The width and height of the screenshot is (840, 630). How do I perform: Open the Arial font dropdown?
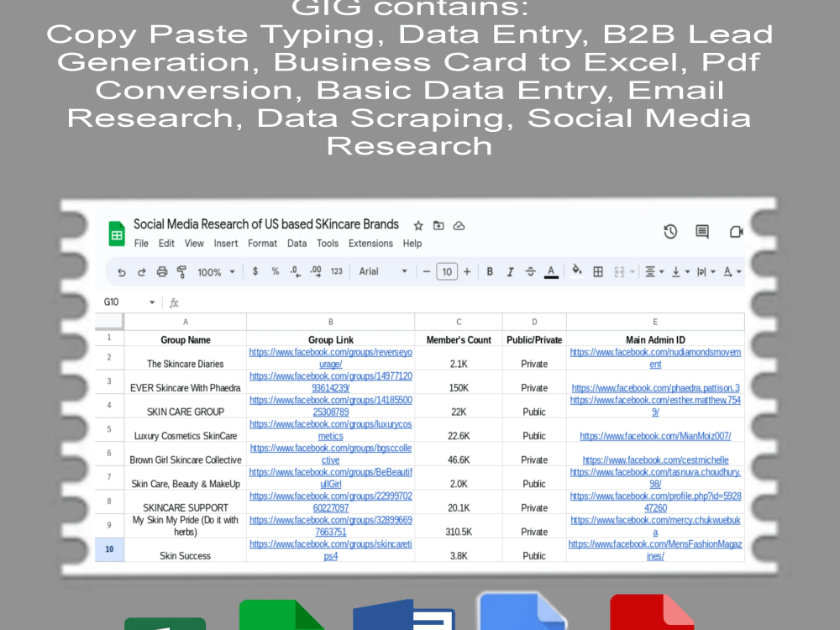point(382,271)
